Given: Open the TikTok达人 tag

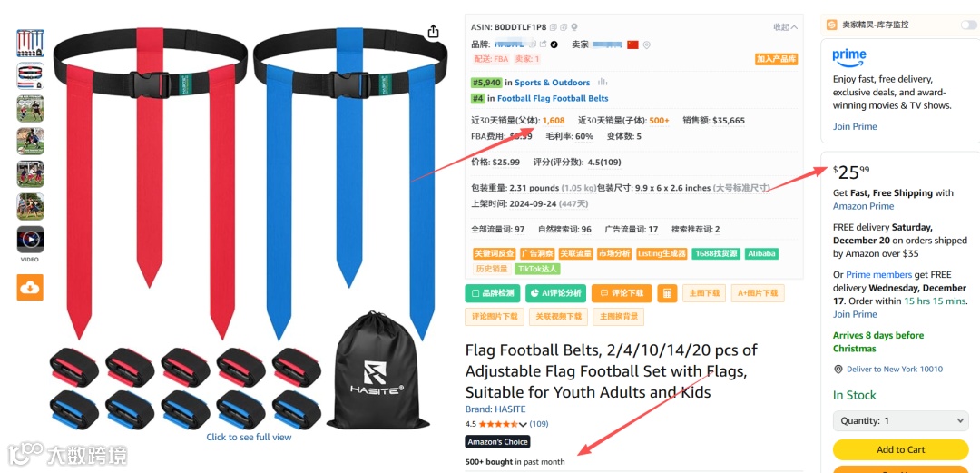Looking at the screenshot, I should point(537,269).
